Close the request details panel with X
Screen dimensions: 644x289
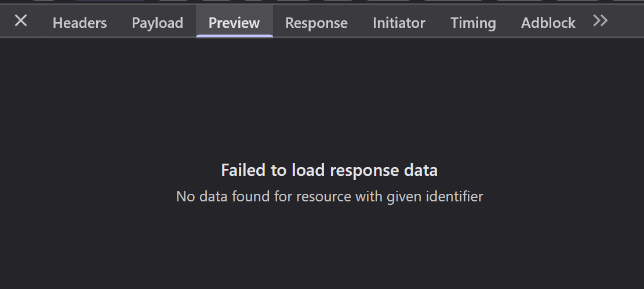pos(20,20)
